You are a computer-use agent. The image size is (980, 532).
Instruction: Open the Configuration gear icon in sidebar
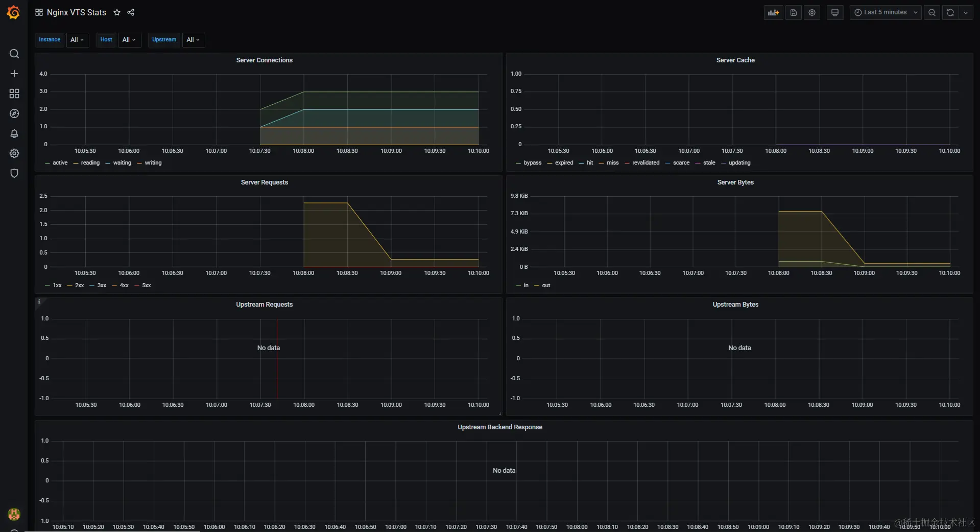pos(14,153)
